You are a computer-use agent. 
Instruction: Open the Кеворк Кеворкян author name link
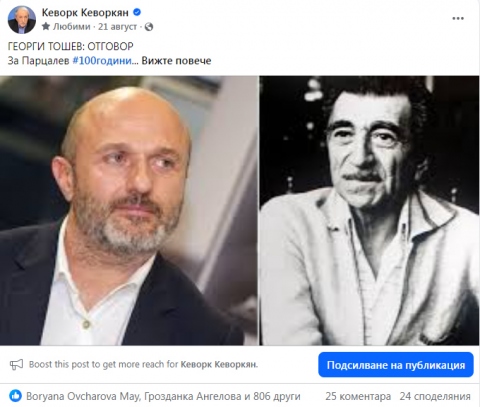tap(85, 13)
